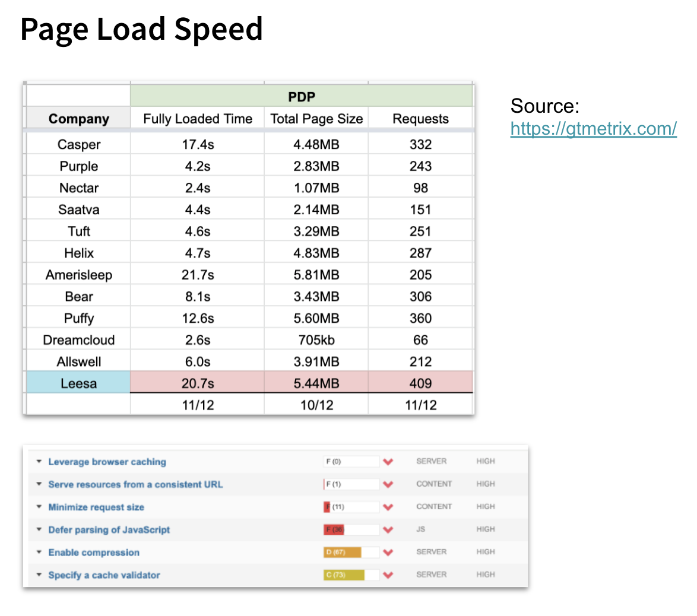Click the red chevron for Specify cache validator

coord(388,575)
